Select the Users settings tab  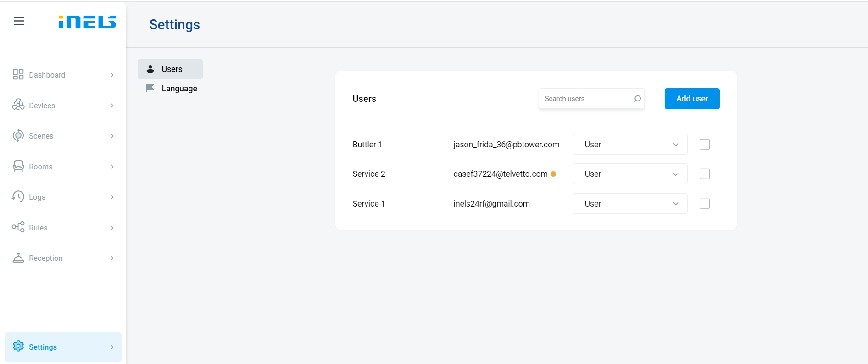pos(171,69)
